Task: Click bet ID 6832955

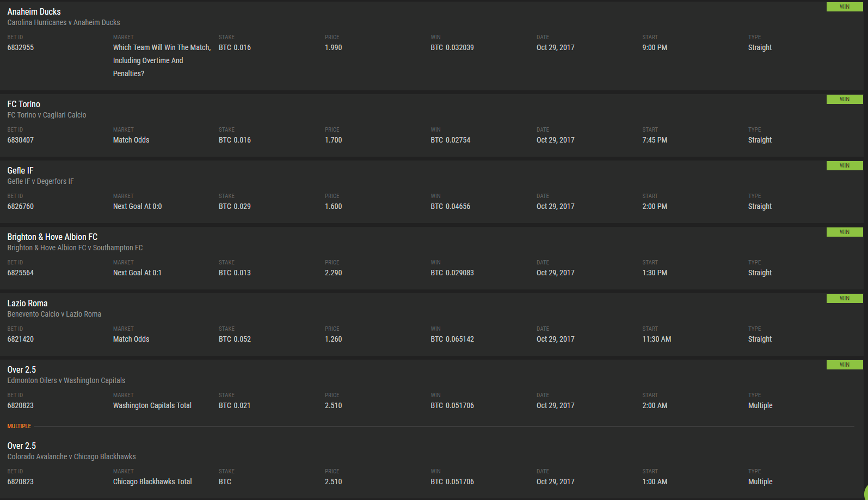Action: 20,47
